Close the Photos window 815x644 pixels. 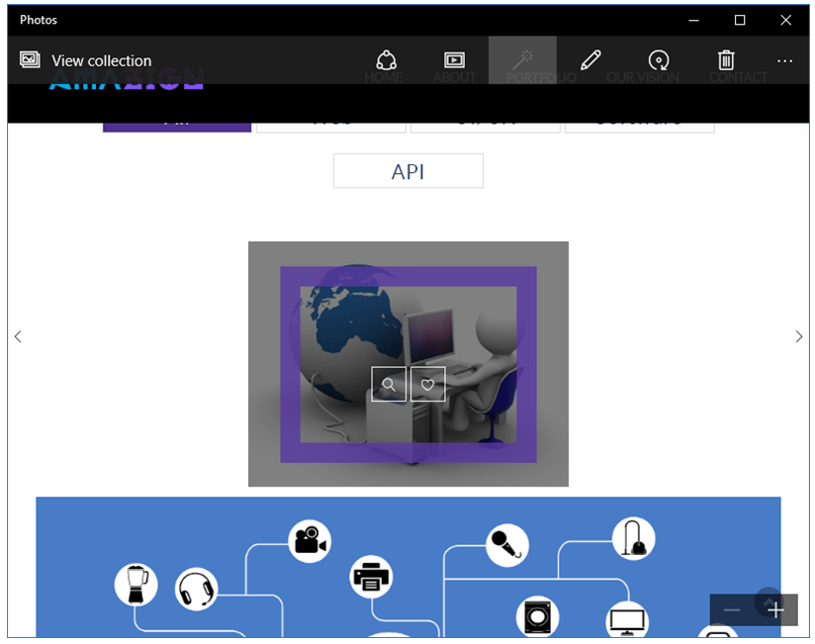(786, 20)
